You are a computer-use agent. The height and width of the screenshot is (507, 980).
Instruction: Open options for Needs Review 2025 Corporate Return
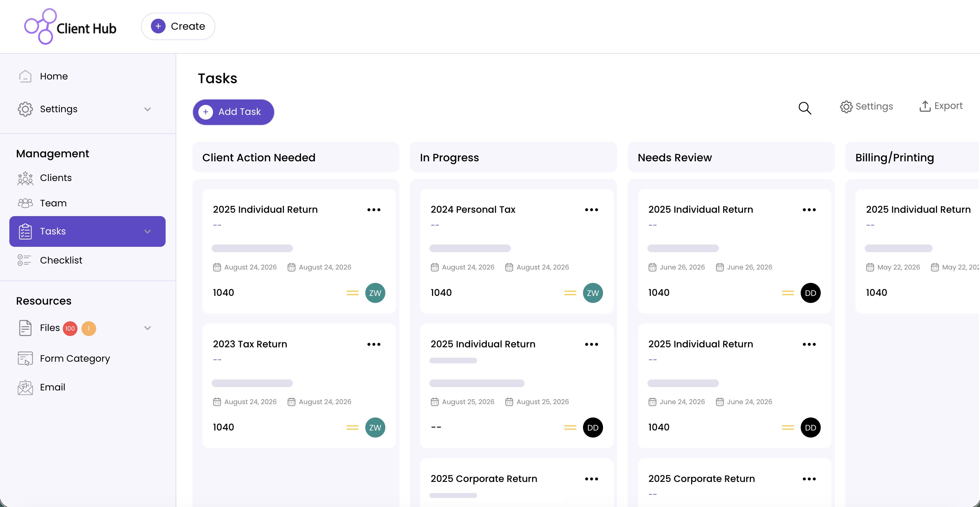(x=809, y=479)
